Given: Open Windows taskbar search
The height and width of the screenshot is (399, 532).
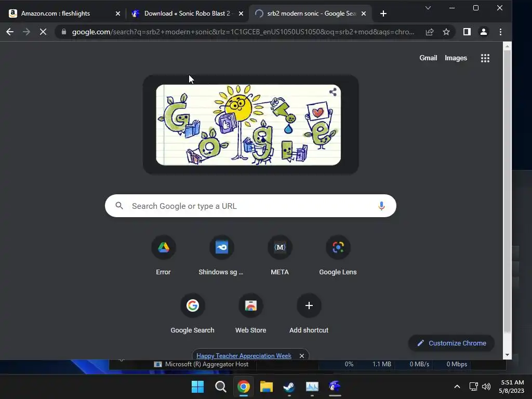Looking at the screenshot, I should tap(220, 387).
